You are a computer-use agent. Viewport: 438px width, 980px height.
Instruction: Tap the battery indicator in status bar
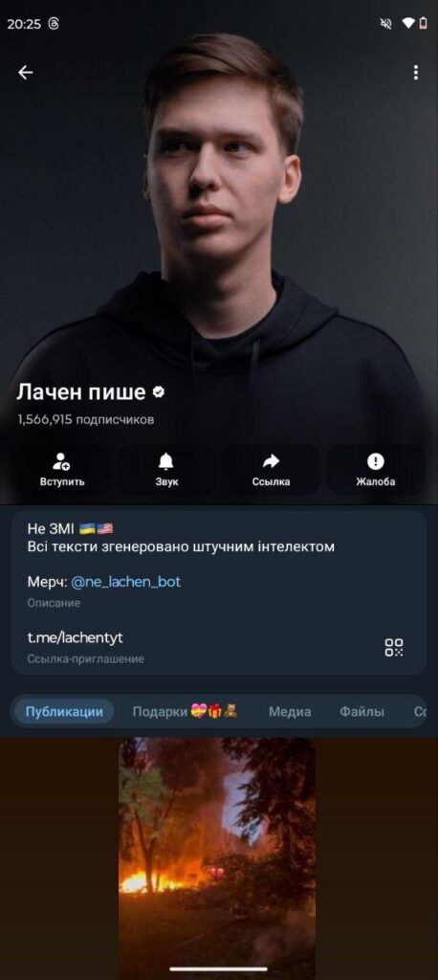tap(424, 24)
